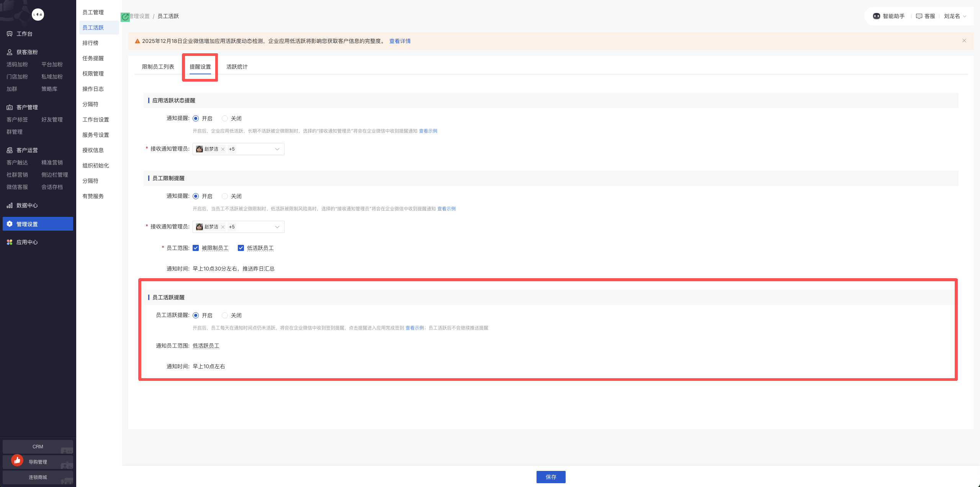Screen dimensions: 980x487
Task: Open the 限制员工列表 tab
Action: click(x=158, y=67)
